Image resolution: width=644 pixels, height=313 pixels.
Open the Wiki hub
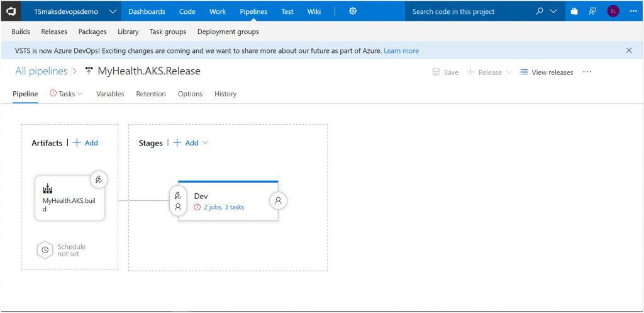pyautogui.click(x=314, y=11)
